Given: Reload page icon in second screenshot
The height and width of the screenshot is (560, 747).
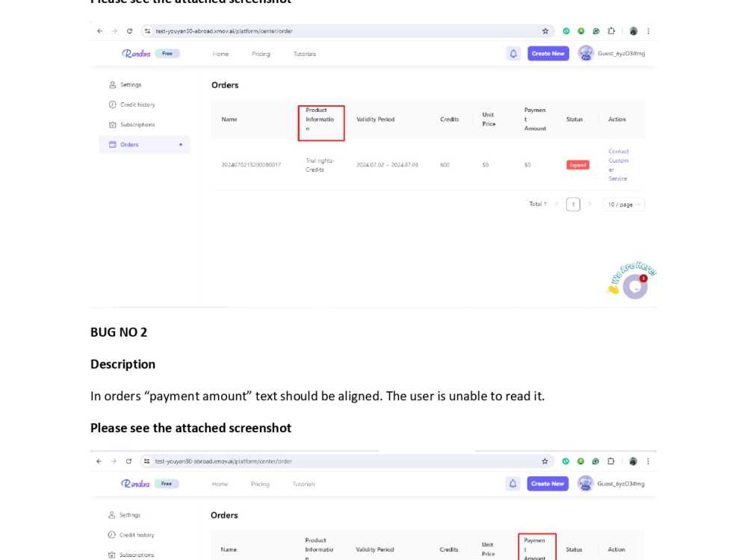Looking at the screenshot, I should (128, 461).
